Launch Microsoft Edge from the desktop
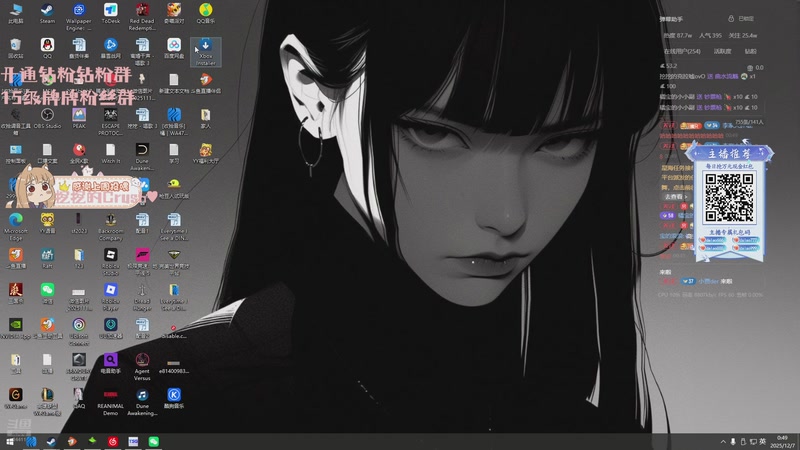Screen dimensions: 800x450 tap(15, 227)
